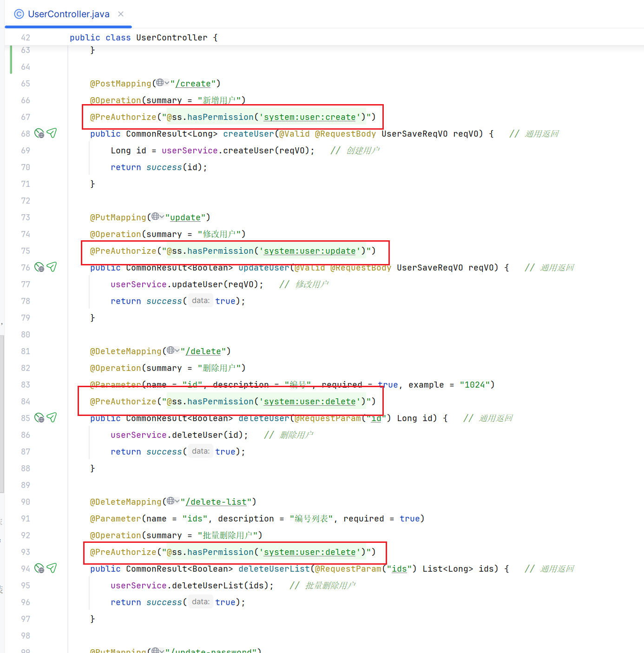644x653 pixels.
Task: Click the endpoint globe gutter icon on line 94
Action: pos(39,569)
